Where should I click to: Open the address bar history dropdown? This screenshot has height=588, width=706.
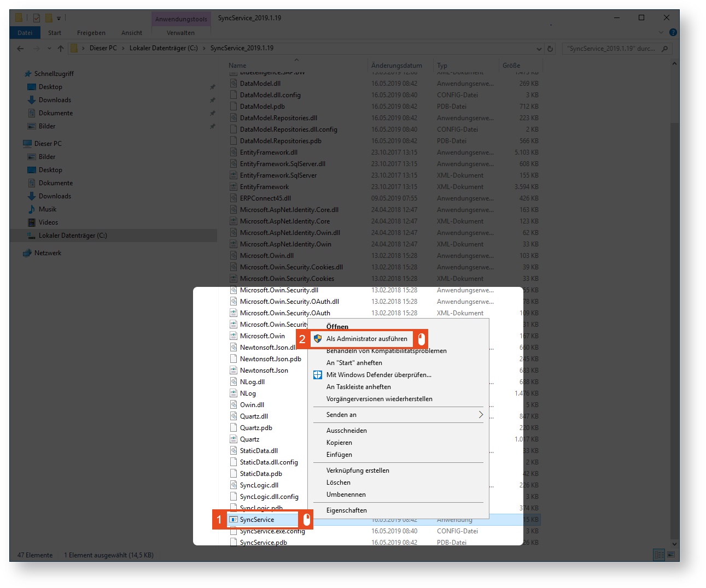pos(539,49)
